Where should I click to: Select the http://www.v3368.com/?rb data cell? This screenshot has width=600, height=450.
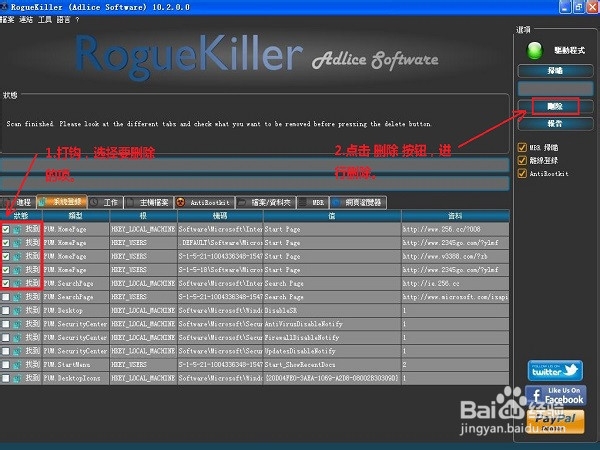[455, 256]
